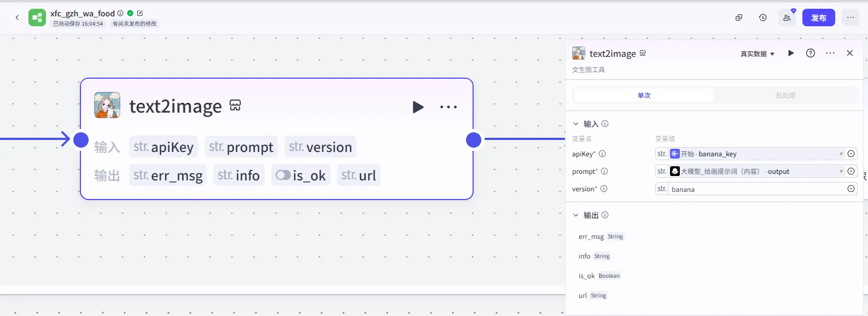Click the prompt input tag on node
This screenshot has width=868, height=316.
[241, 147]
